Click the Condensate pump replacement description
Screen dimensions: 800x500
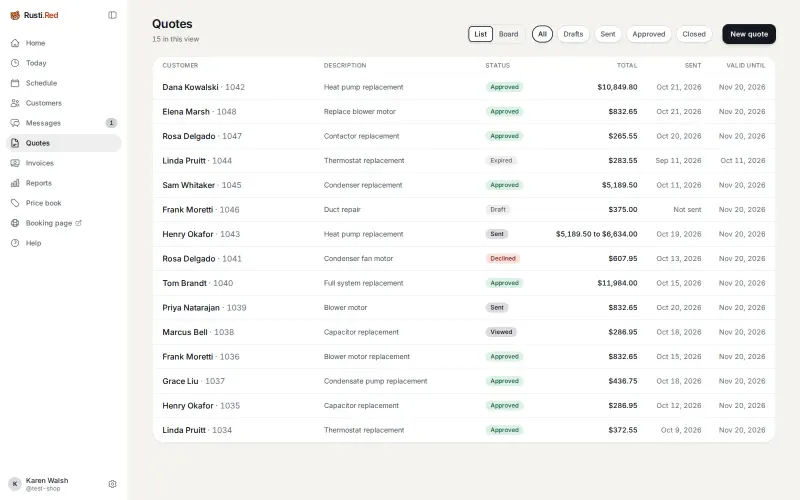click(376, 381)
